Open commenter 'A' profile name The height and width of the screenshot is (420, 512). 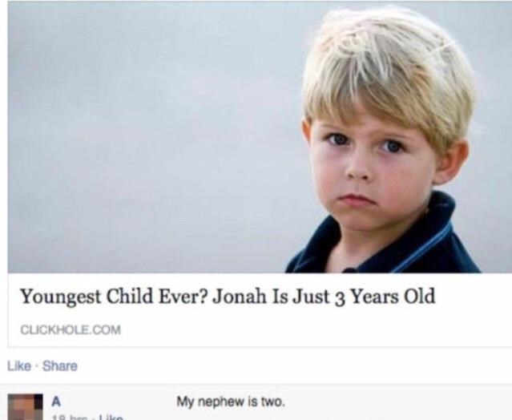click(56, 402)
